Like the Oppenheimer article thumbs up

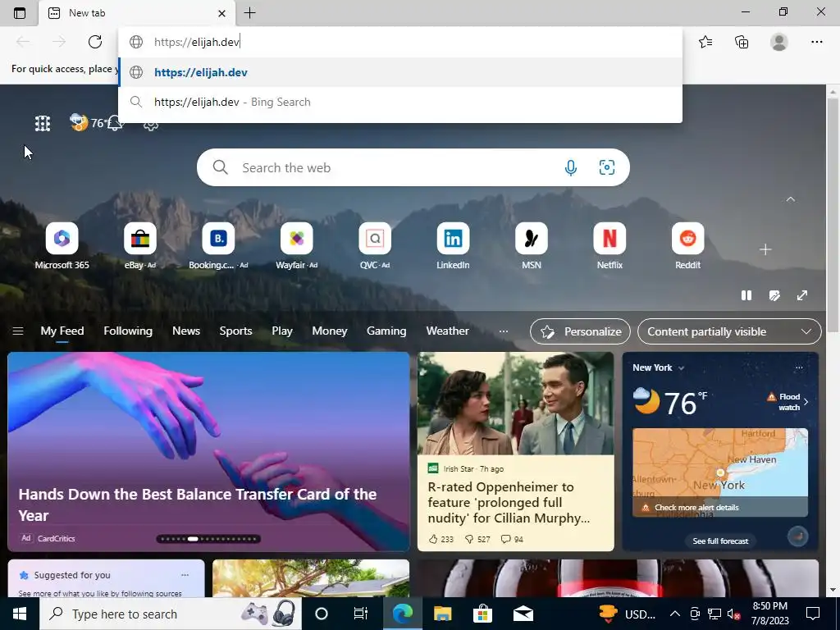(x=441, y=539)
